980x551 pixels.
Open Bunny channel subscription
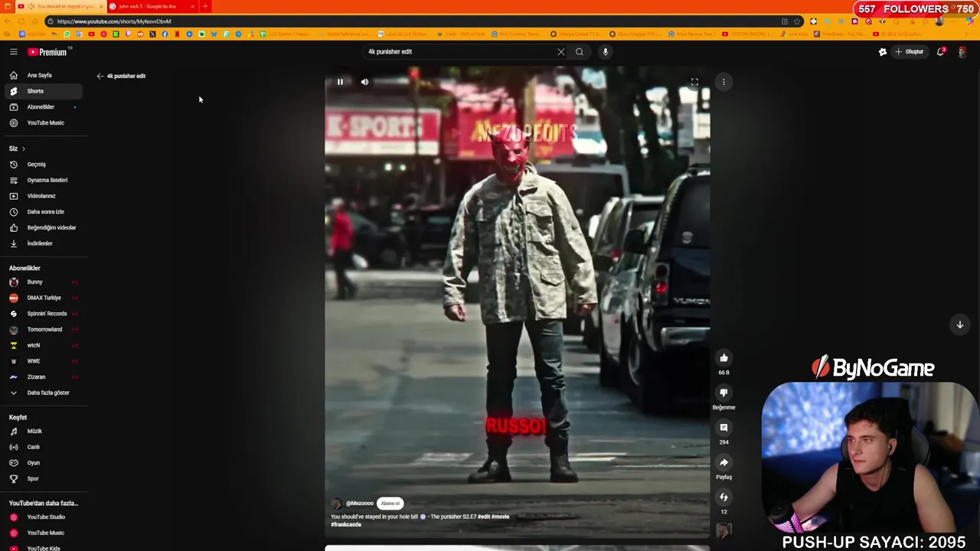pos(44,282)
